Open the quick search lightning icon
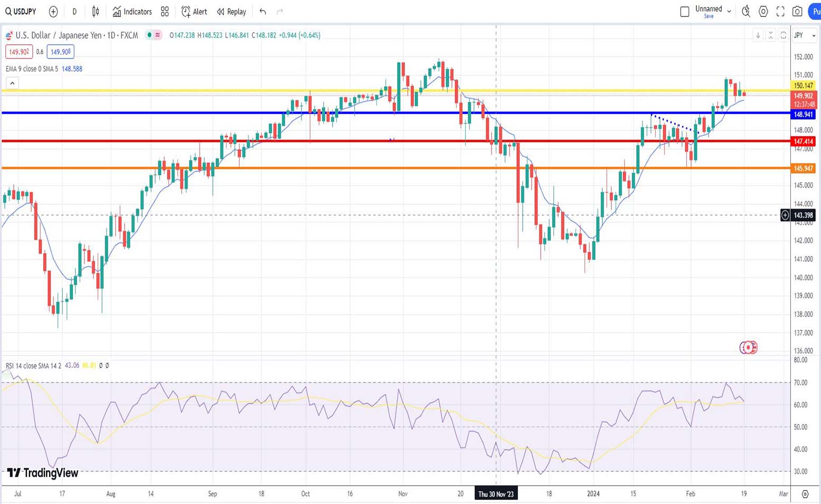This screenshot has width=821, height=504. click(x=746, y=12)
